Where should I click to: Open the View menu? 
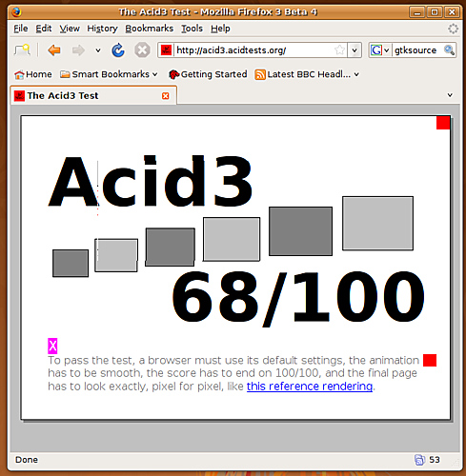[70, 29]
